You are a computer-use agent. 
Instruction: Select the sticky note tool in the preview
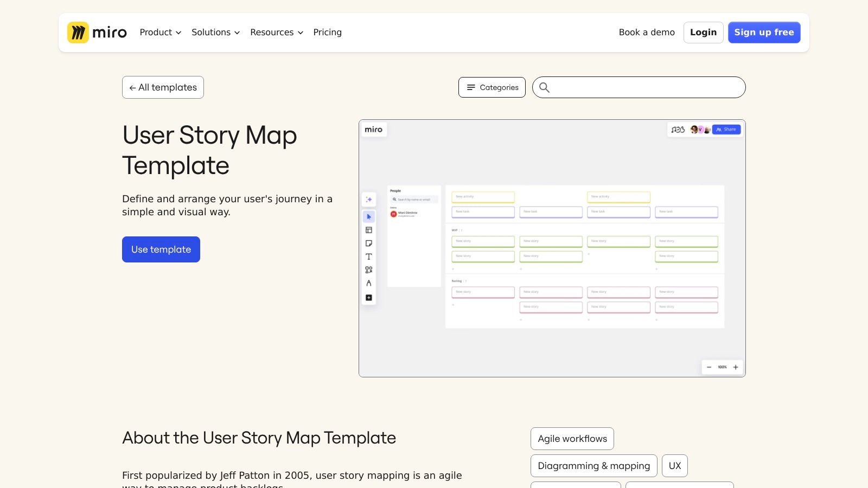[x=369, y=243]
